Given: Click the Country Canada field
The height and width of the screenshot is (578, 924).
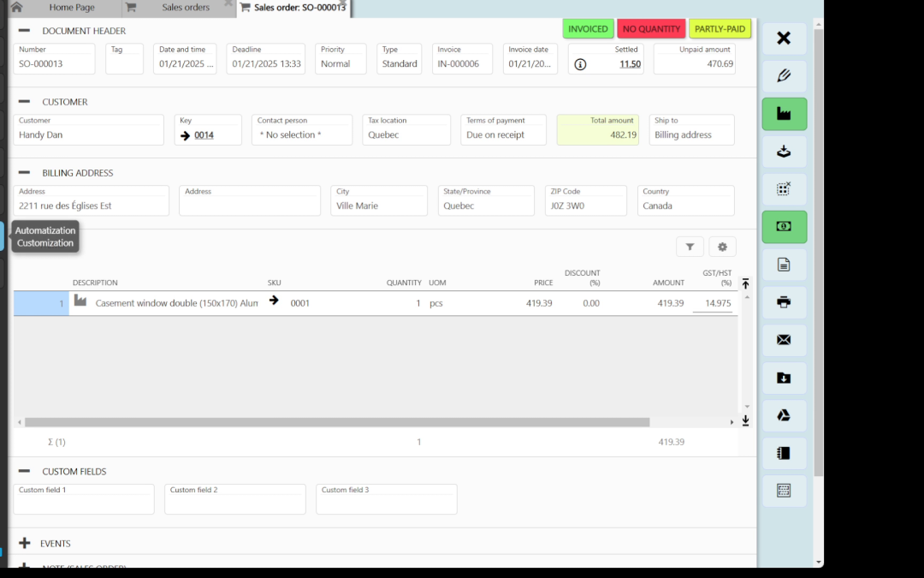Looking at the screenshot, I should (686, 200).
